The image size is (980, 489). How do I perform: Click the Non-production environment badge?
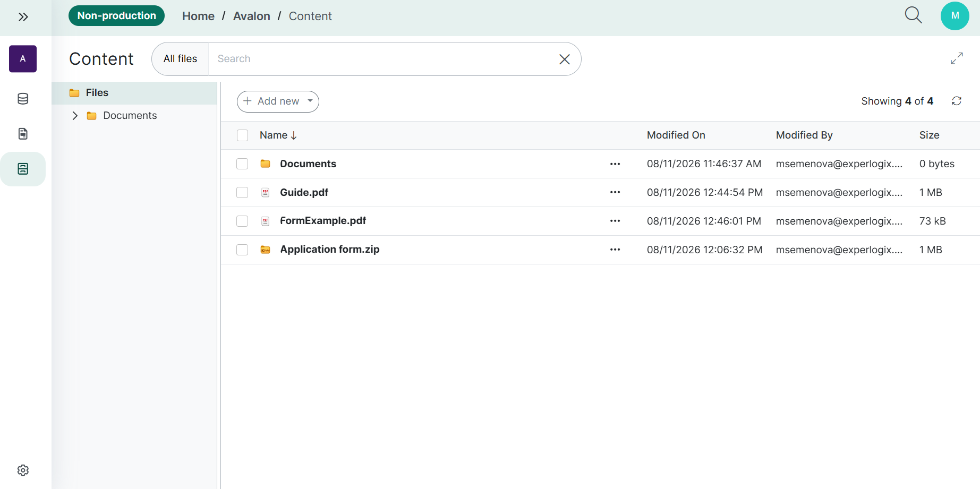pyautogui.click(x=116, y=16)
